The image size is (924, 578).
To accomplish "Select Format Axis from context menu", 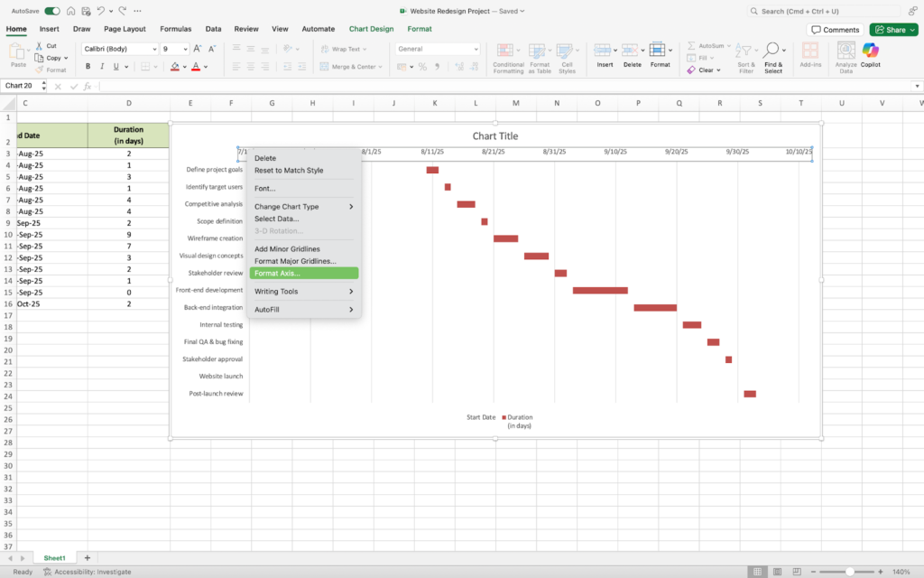I will point(277,273).
